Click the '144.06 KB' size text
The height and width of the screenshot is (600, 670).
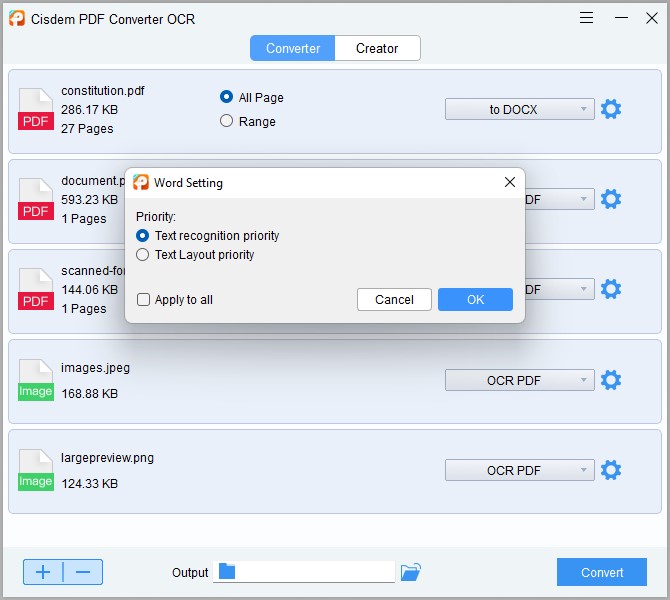tap(89, 290)
